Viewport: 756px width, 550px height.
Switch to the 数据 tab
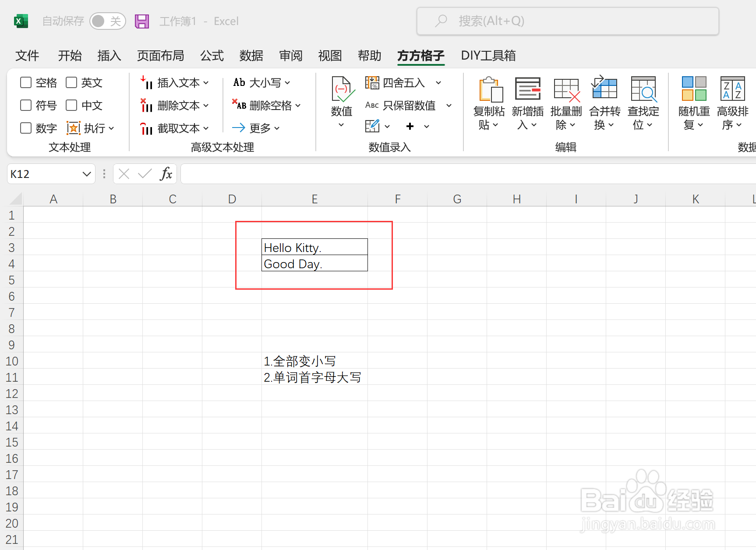coord(251,56)
